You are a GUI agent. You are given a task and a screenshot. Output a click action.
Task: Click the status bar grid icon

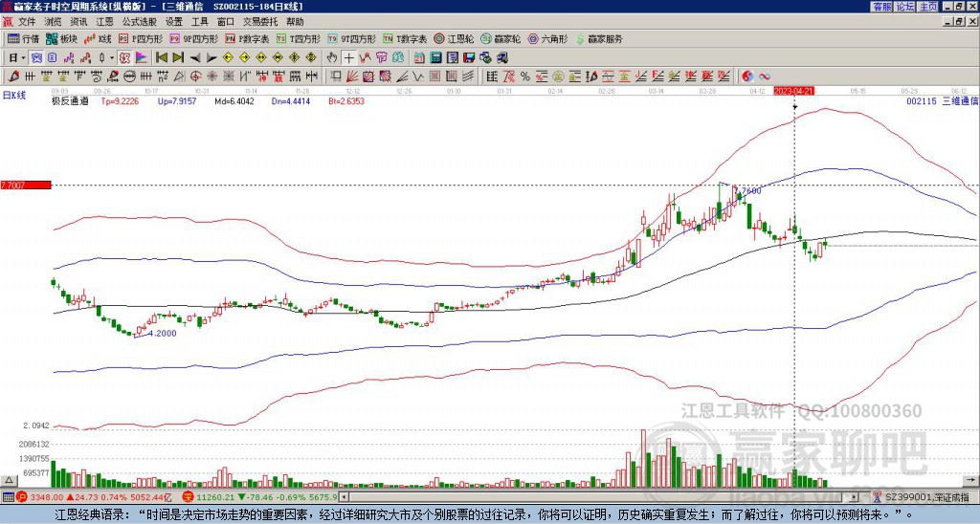[x=8, y=497]
